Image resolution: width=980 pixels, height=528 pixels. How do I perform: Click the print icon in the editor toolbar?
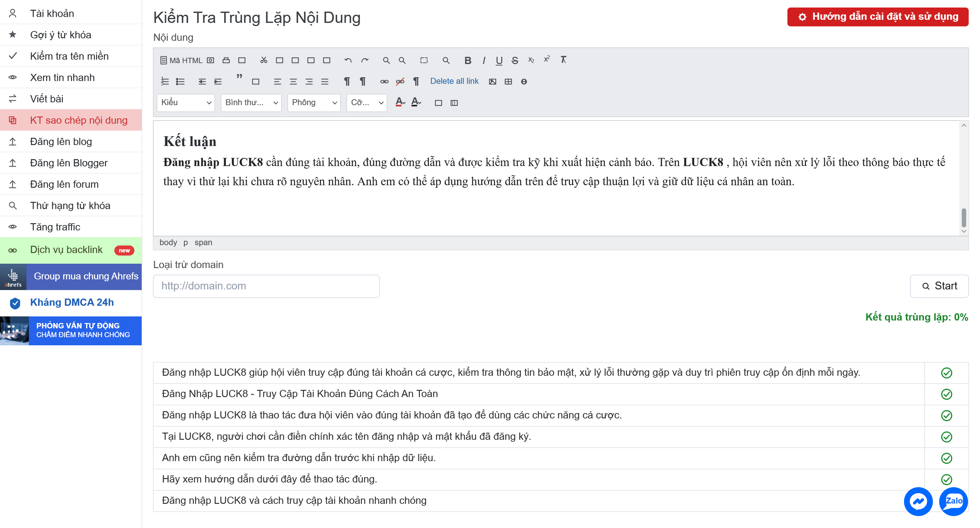(x=226, y=60)
